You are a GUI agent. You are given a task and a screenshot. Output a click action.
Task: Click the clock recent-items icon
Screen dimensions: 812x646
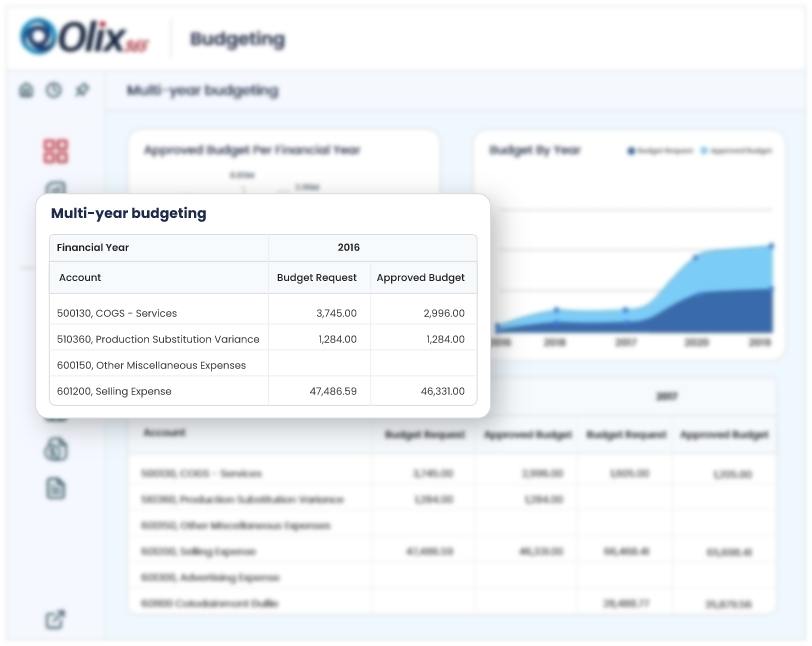[x=54, y=90]
